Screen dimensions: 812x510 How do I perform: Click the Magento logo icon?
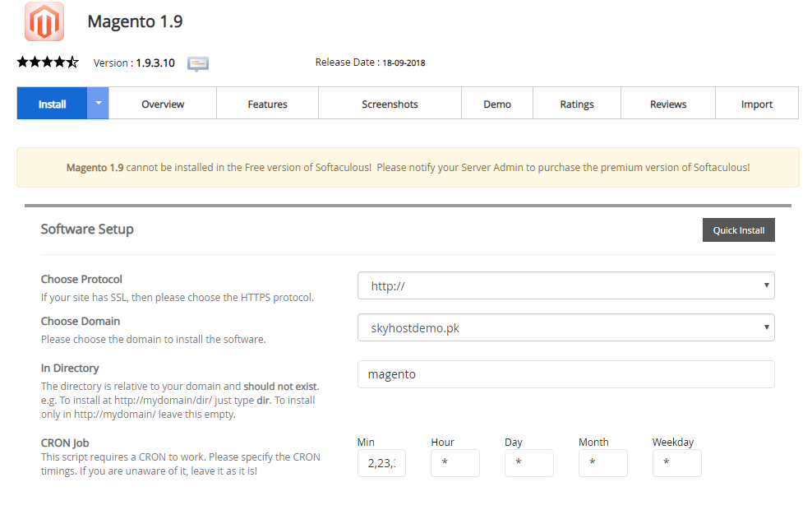tap(44, 21)
